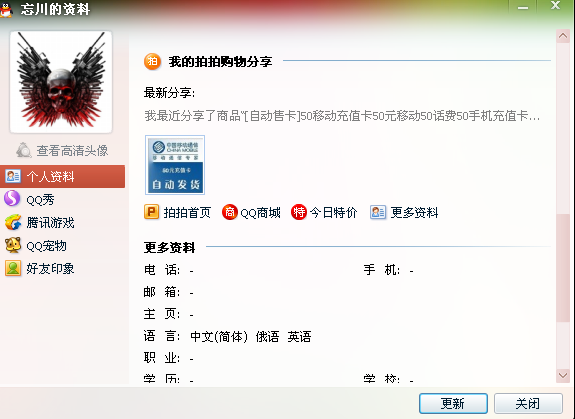The height and width of the screenshot is (419, 575).
Task: Click the 好友印象 green person icon
Action: [13, 268]
